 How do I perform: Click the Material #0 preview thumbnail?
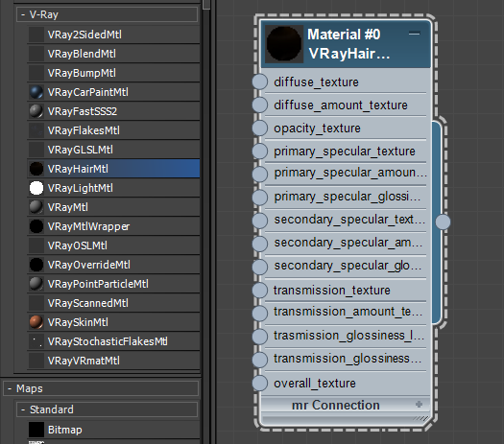click(284, 44)
